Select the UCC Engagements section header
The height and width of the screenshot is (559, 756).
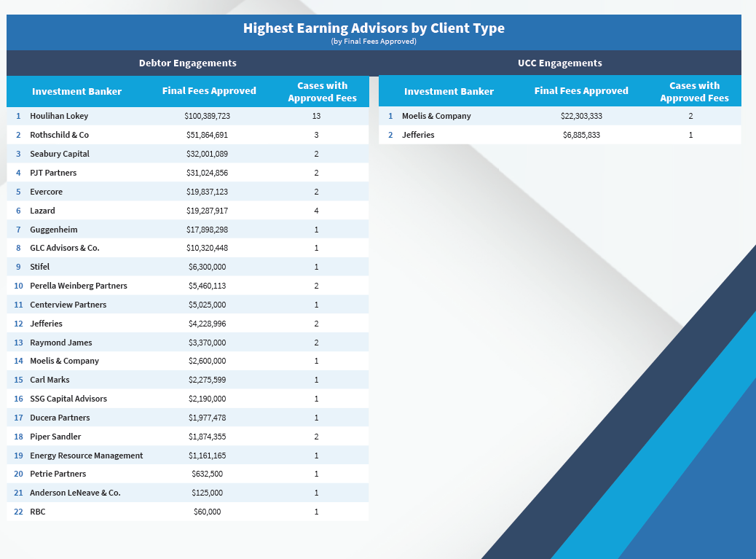tap(559, 63)
